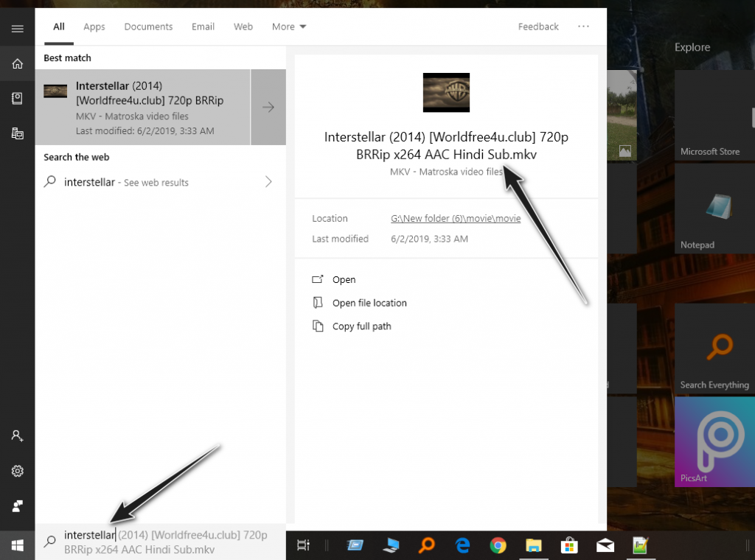This screenshot has height=560, width=755.
Task: Open the Notepad Start tile
Action: (714, 208)
